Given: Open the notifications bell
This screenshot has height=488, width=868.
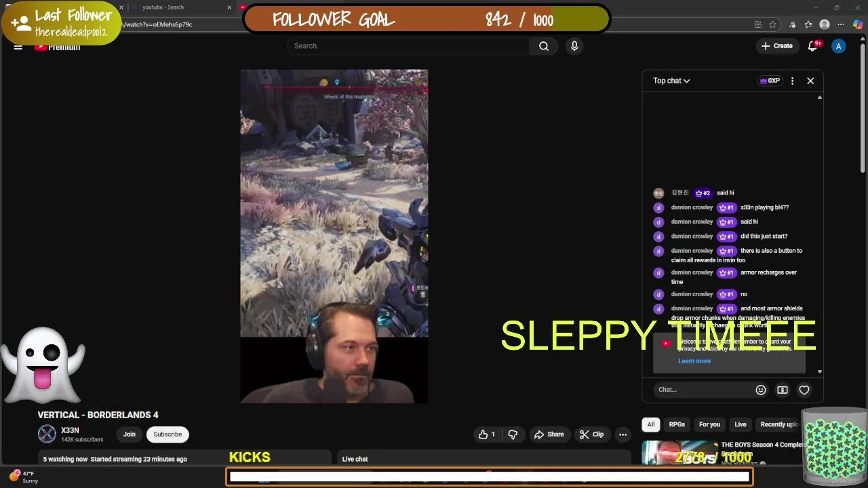Looking at the screenshot, I should 813,46.
